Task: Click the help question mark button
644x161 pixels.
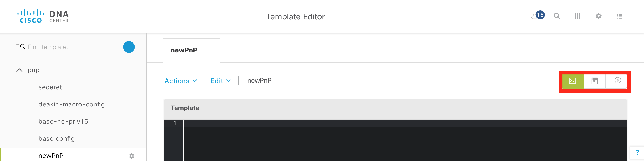Action: 637,152
